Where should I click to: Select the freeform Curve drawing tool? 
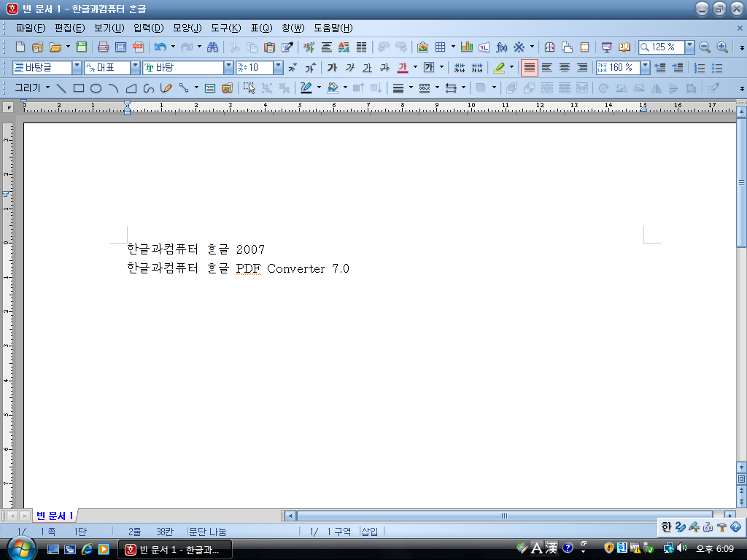coord(149,88)
